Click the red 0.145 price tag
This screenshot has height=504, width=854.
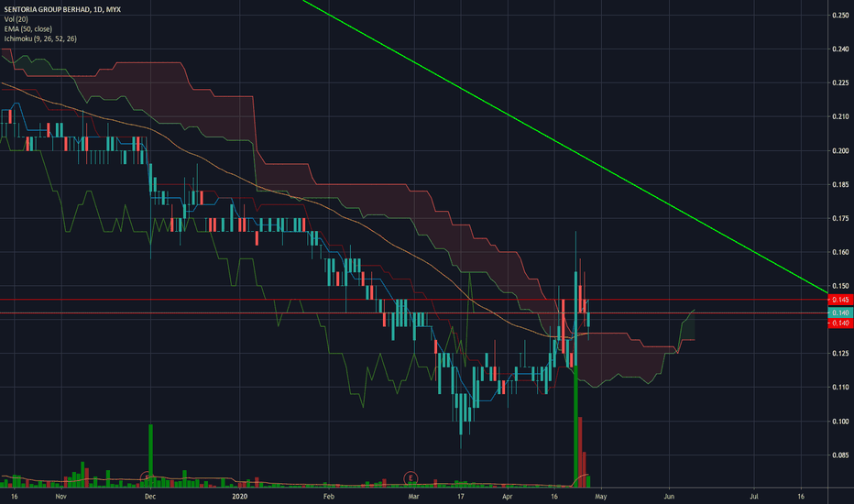pyautogui.click(x=840, y=300)
